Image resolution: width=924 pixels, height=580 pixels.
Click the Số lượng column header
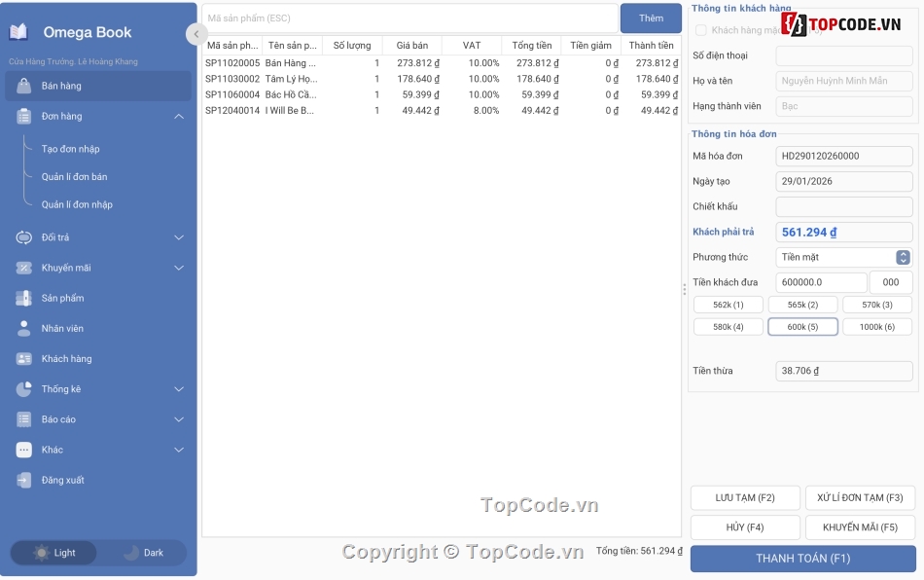point(352,46)
